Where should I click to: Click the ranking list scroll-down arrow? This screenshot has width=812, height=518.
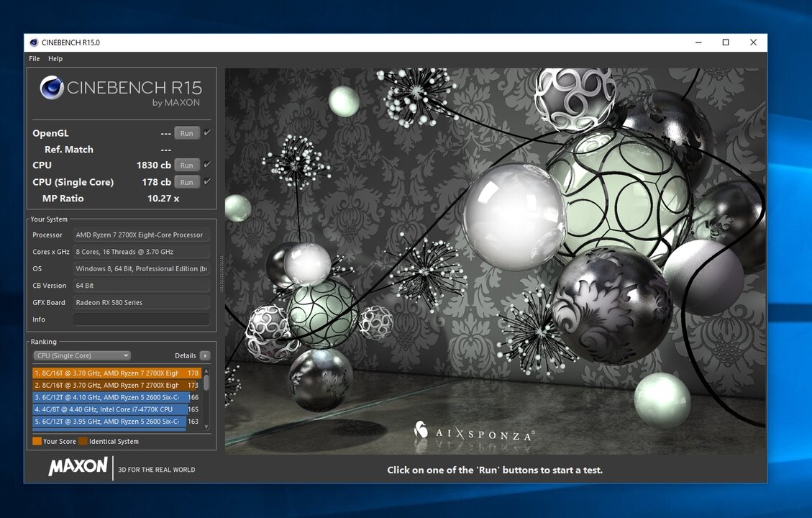pyautogui.click(x=206, y=427)
